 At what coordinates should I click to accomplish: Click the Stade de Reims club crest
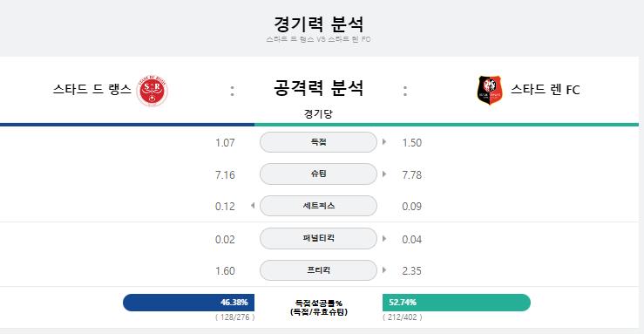click(153, 90)
